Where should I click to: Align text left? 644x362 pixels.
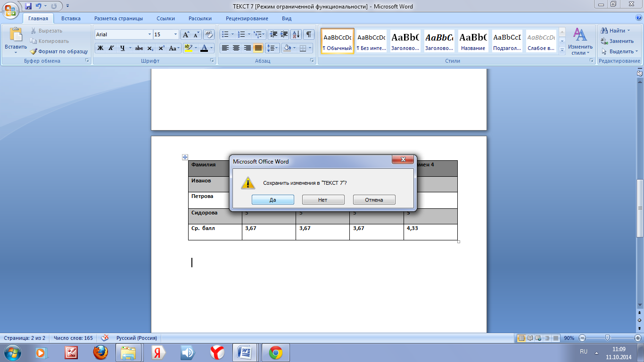(225, 48)
